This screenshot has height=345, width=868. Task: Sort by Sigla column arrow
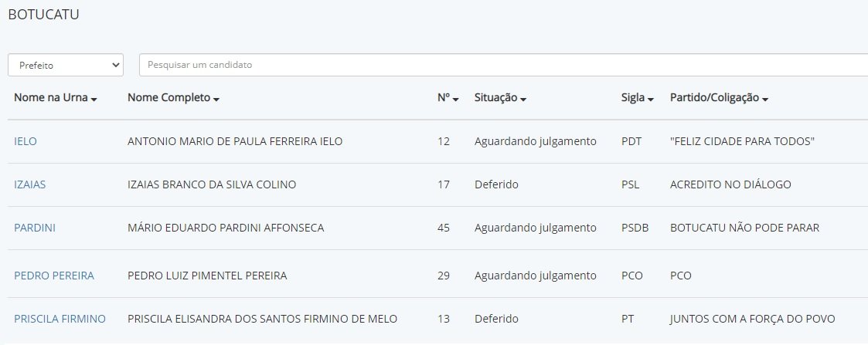651,100
